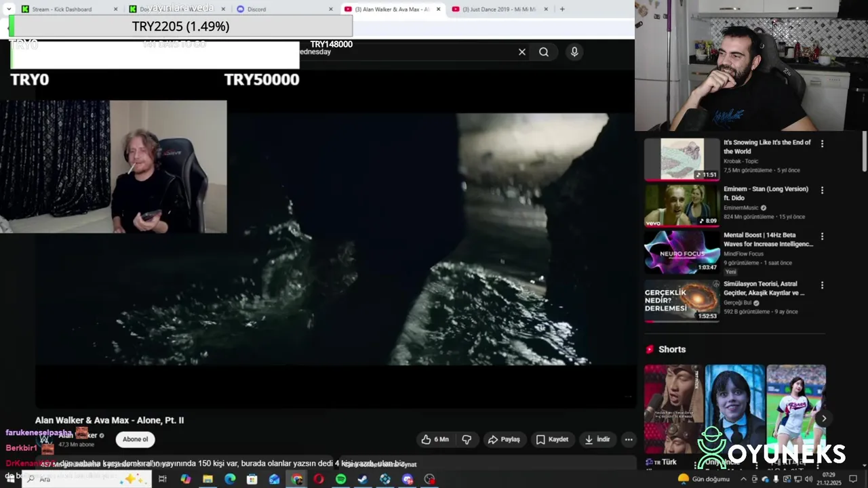868x488 pixels.
Task: Click the video title Alone, Pt. II
Action: tap(109, 420)
